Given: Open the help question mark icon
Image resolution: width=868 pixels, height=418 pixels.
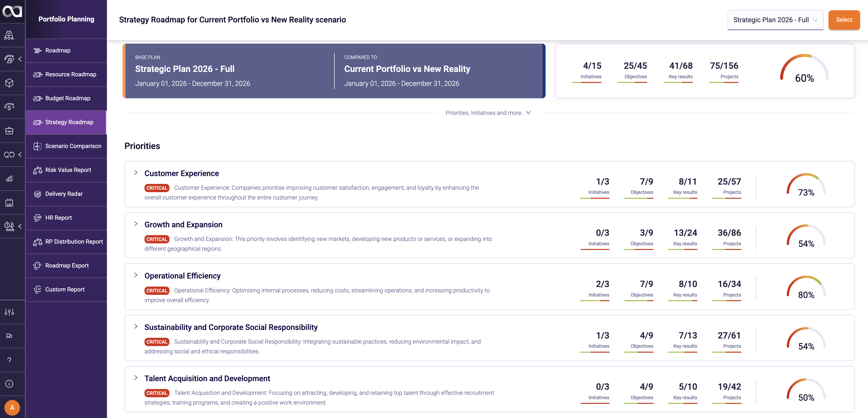Looking at the screenshot, I should tap(10, 360).
